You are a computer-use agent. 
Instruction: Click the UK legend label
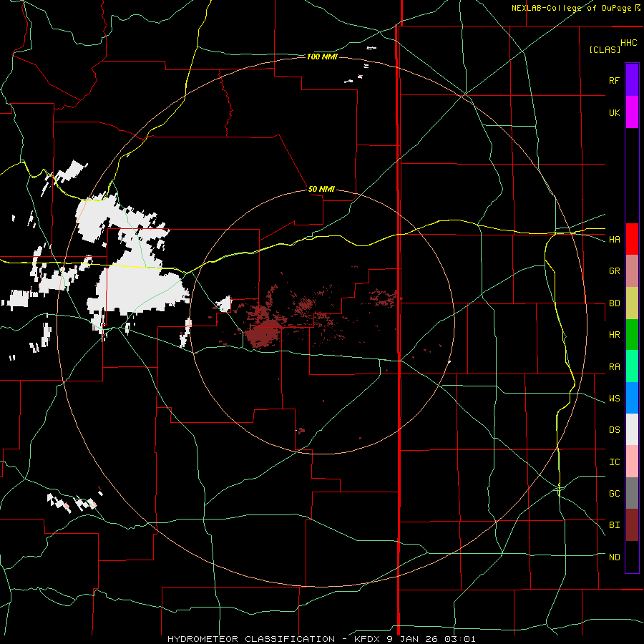point(614,112)
